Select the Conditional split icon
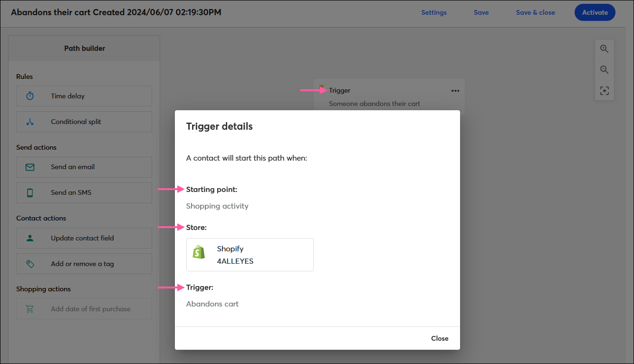This screenshot has height=364, width=634. [29, 122]
